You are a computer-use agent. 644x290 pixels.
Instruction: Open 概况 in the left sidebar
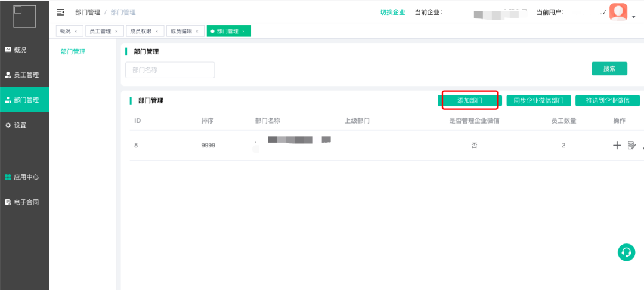(x=24, y=50)
